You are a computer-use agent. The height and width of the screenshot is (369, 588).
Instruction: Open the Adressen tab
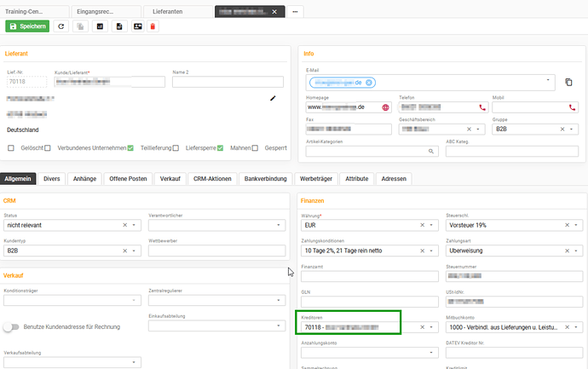394,179
